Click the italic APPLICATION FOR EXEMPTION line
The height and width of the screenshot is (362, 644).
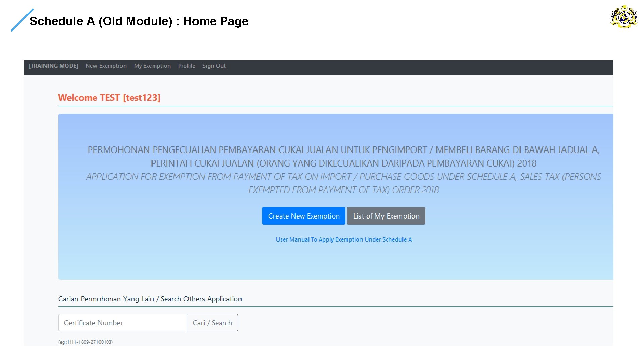(343, 177)
